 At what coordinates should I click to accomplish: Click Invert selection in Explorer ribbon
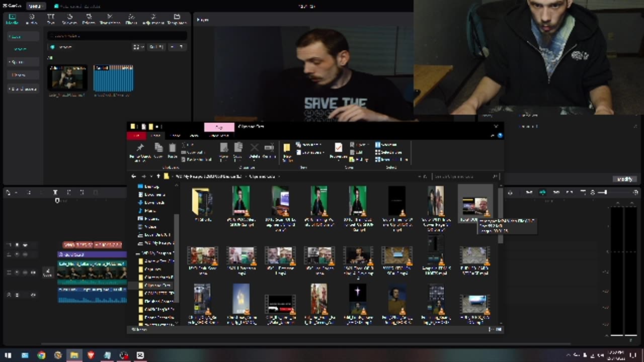(x=390, y=159)
